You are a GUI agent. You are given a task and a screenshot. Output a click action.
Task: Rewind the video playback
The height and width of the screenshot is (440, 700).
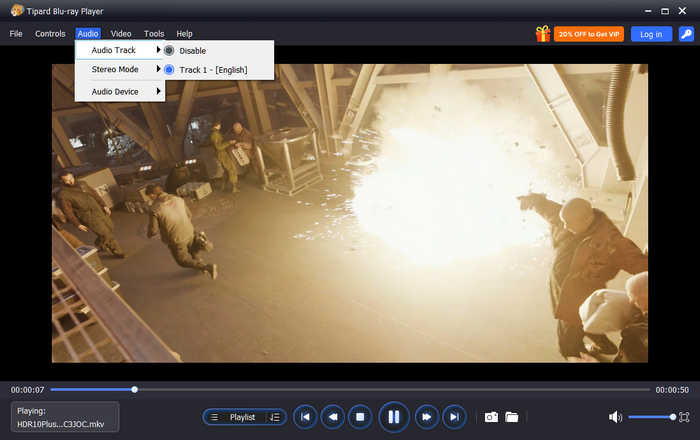tap(333, 417)
